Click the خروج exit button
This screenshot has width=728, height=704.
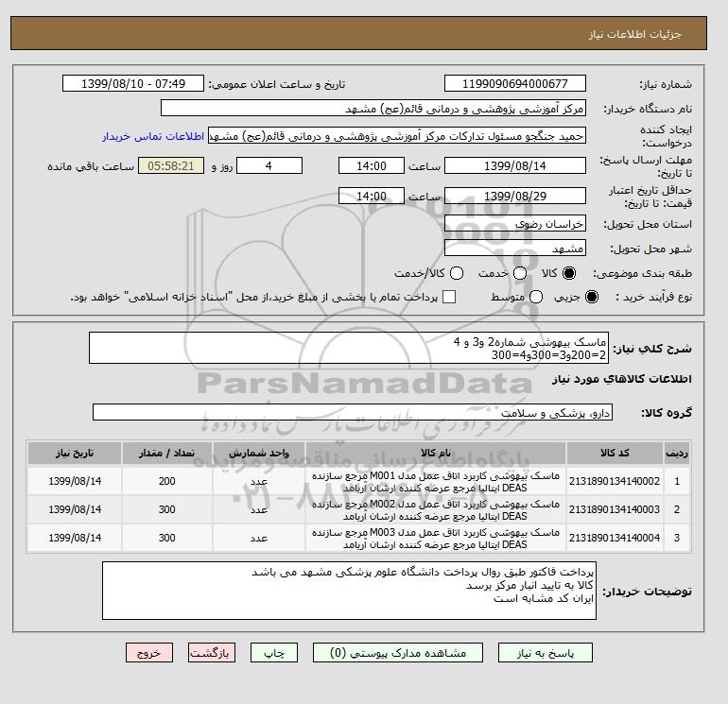pos(149,653)
